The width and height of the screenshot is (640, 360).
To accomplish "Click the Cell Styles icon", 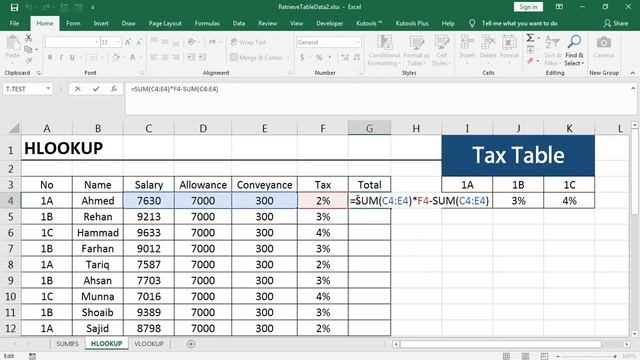I will click(442, 43).
